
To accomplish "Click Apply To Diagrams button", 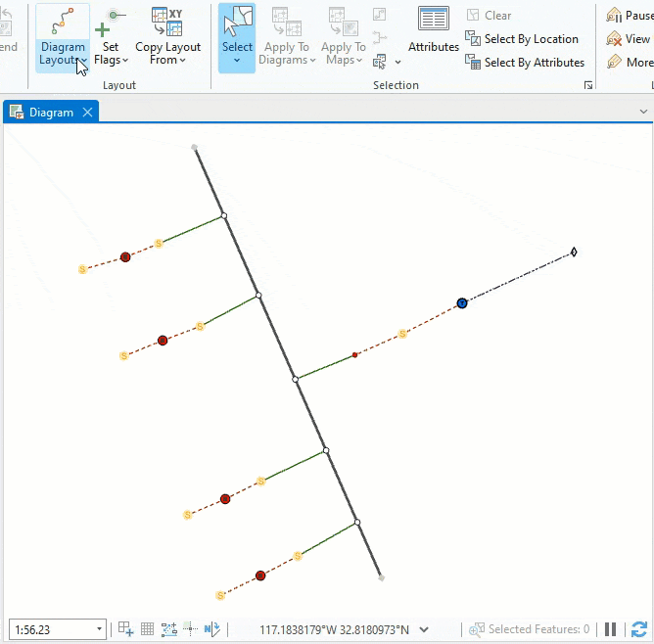I will pos(287,38).
